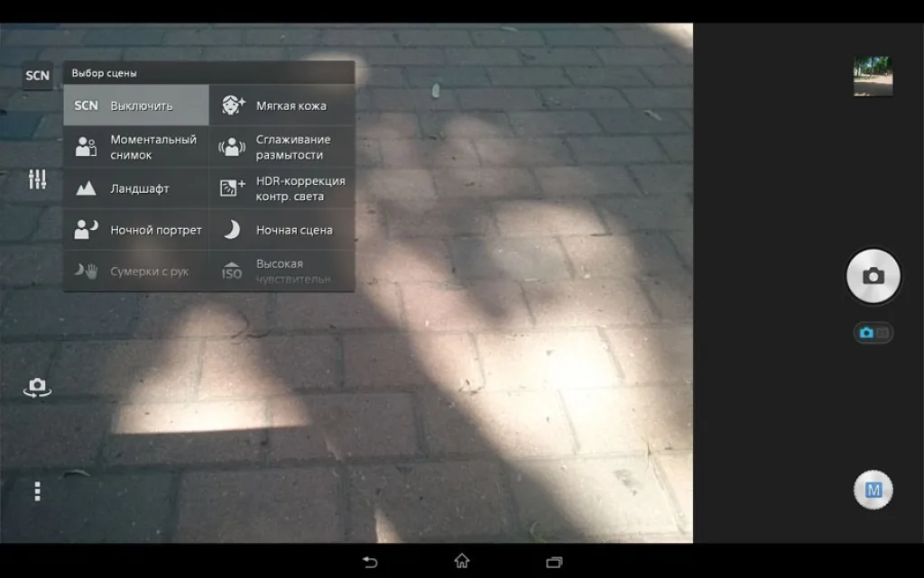Select the ISO Высокая чувствительность icon

[232, 271]
